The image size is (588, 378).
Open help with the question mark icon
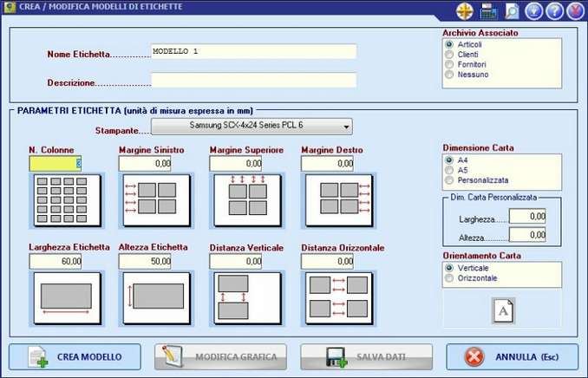click(555, 11)
